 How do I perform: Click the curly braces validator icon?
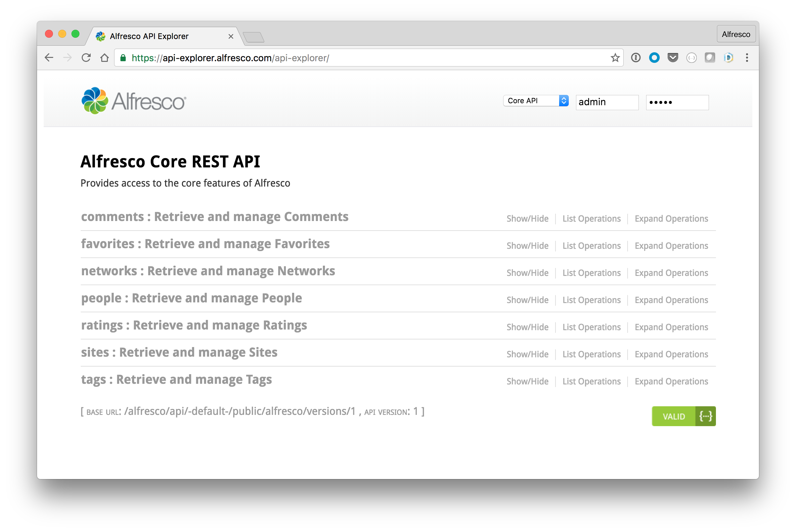coord(705,416)
